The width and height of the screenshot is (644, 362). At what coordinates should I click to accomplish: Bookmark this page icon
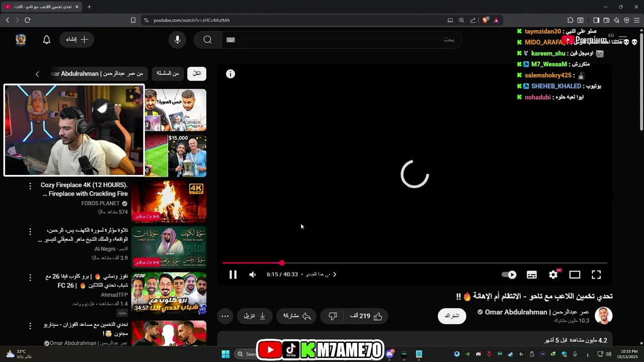coord(133,20)
